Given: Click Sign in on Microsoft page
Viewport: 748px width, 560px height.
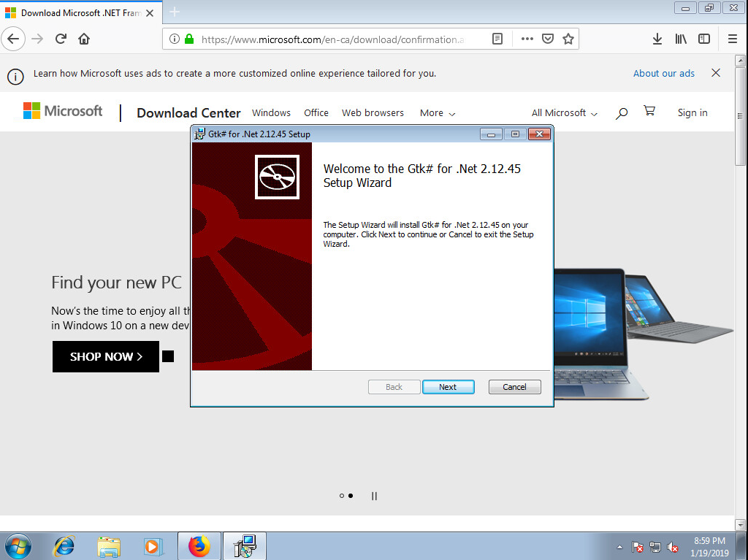Looking at the screenshot, I should 692,113.
